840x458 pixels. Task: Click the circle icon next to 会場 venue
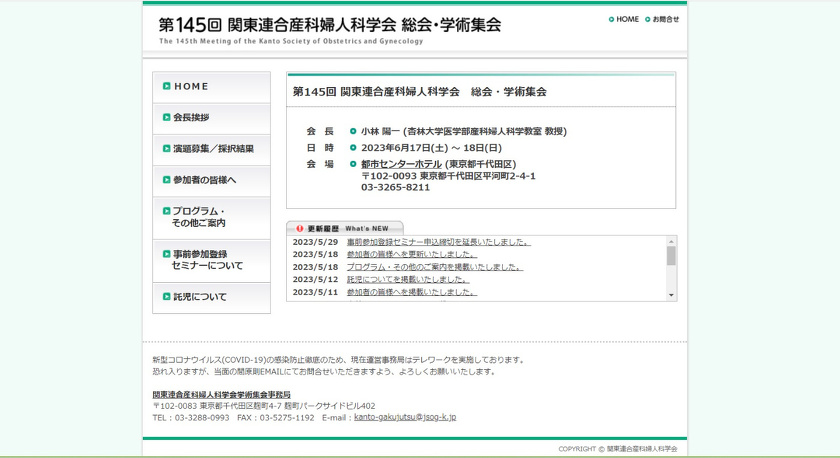tap(353, 164)
